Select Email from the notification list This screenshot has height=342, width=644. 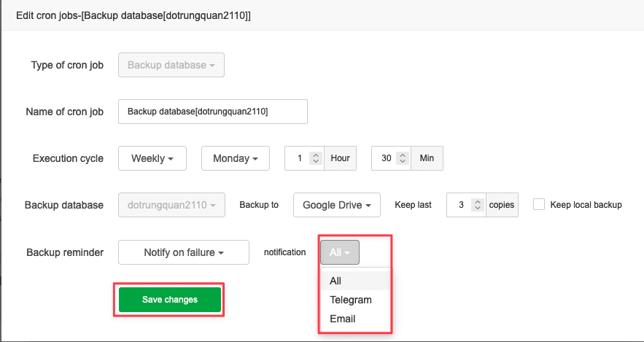coord(342,319)
